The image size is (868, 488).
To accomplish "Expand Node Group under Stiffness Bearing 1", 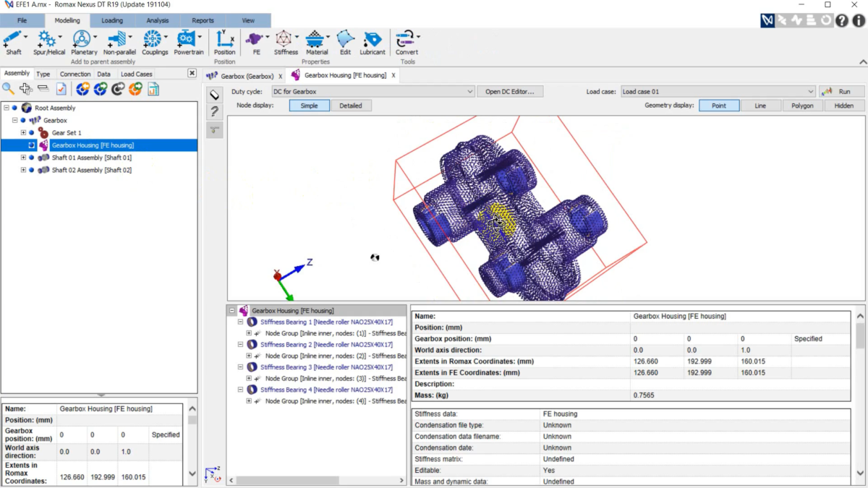I will point(249,333).
